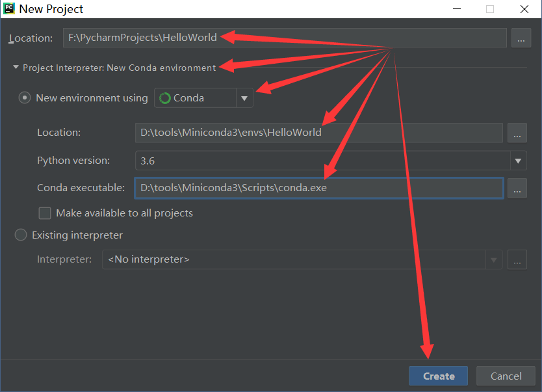The width and height of the screenshot is (542, 392).
Task: Open the browse button next to project Location
Action: [x=521, y=38]
